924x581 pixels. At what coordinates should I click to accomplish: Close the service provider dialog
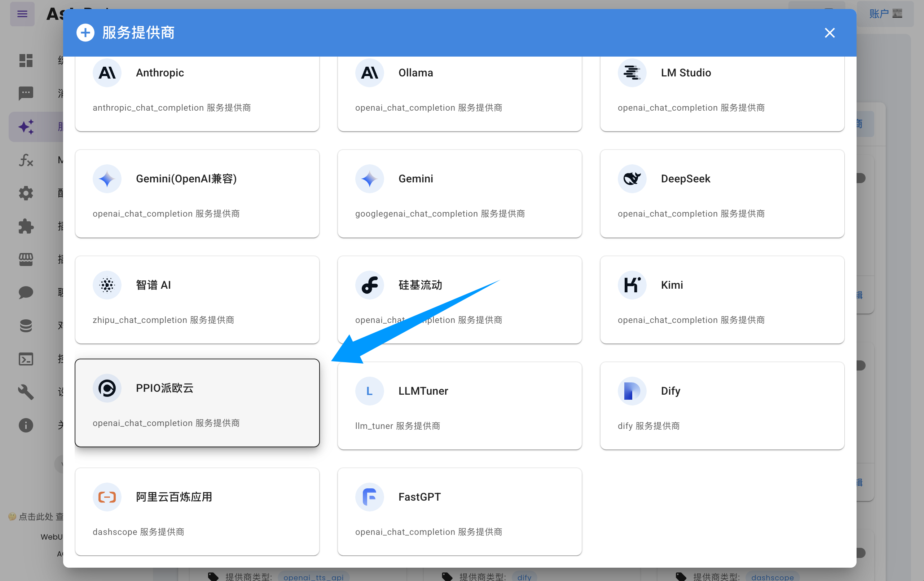pos(830,33)
